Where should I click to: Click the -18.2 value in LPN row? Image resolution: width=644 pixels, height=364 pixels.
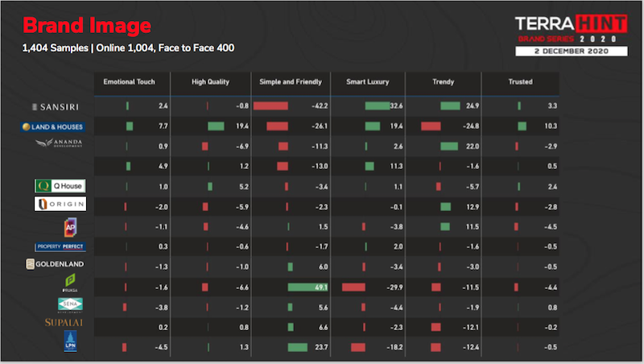pos(394,347)
